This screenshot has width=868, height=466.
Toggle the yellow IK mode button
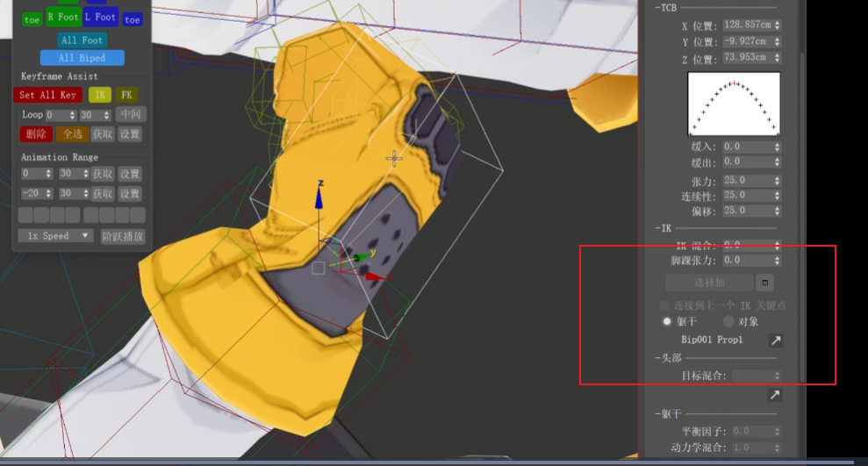point(100,95)
